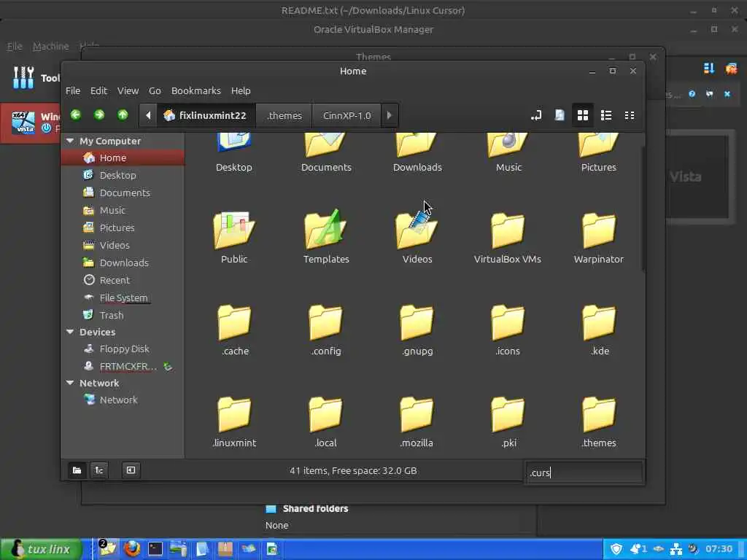
Task: Select Music in the sidebar
Action: pos(123,210)
